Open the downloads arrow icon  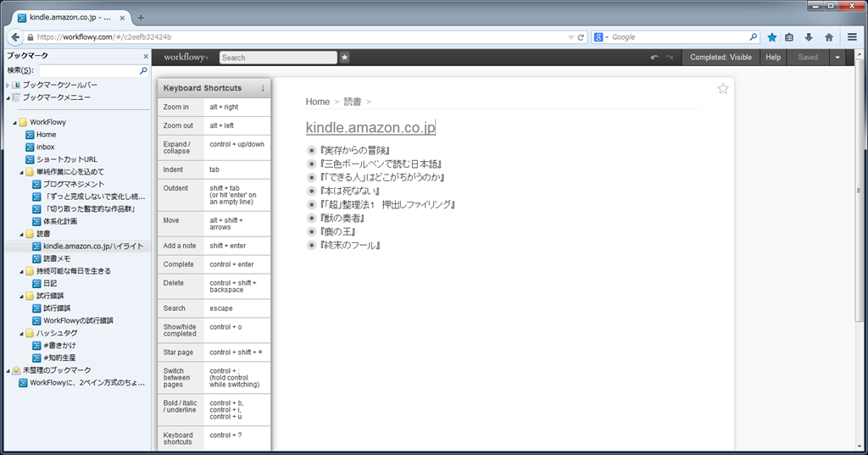pos(809,37)
